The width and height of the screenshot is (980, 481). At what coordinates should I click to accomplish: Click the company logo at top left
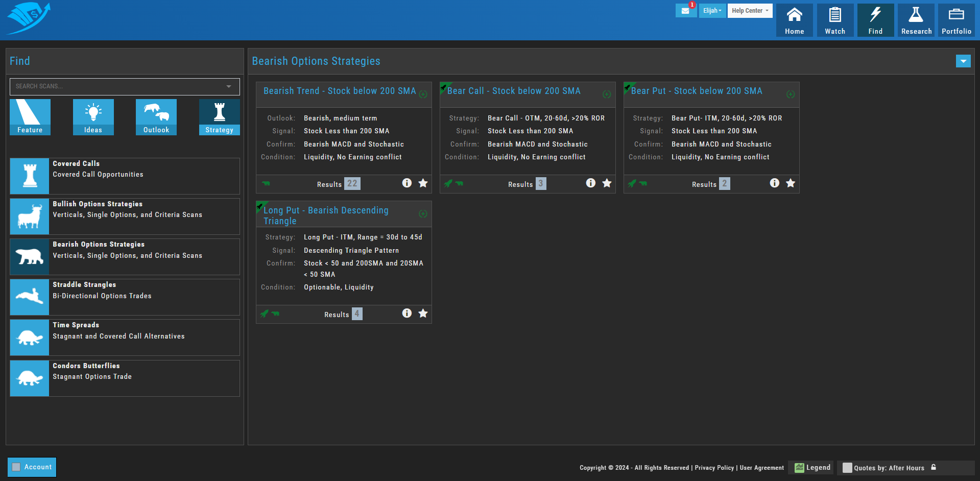[29, 18]
